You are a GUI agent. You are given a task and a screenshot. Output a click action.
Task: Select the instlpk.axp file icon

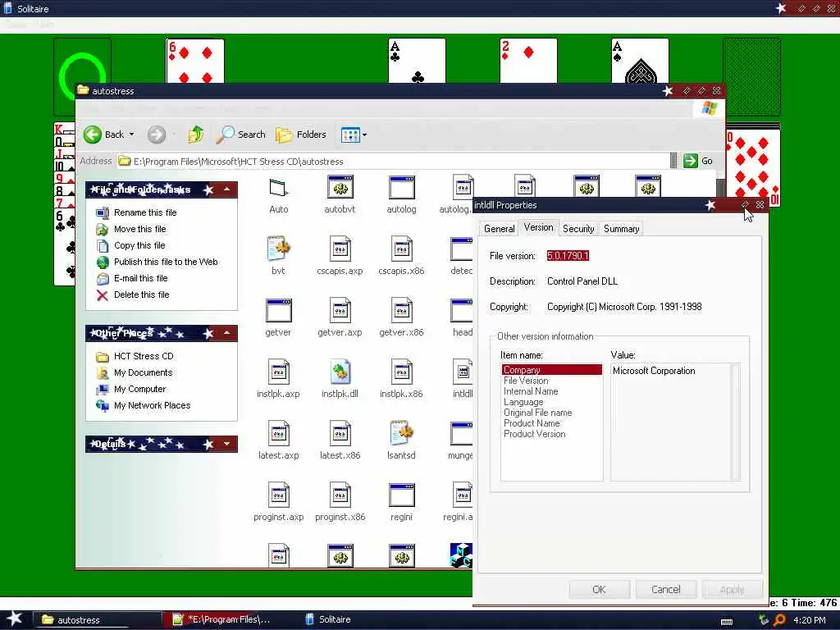pyautogui.click(x=279, y=372)
